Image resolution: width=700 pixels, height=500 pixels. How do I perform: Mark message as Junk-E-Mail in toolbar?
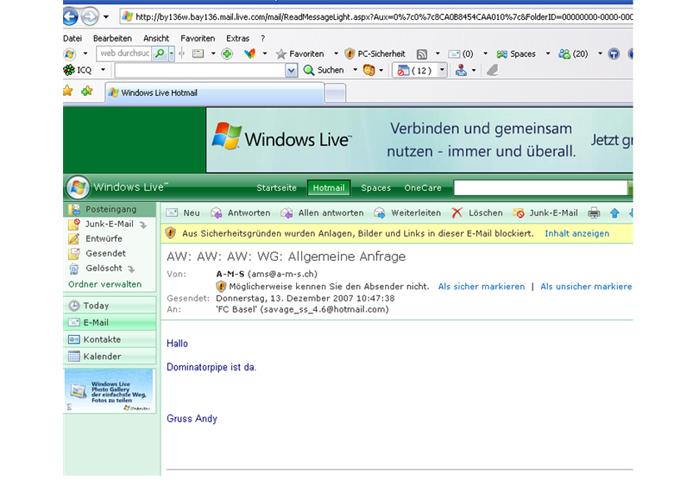point(545,213)
